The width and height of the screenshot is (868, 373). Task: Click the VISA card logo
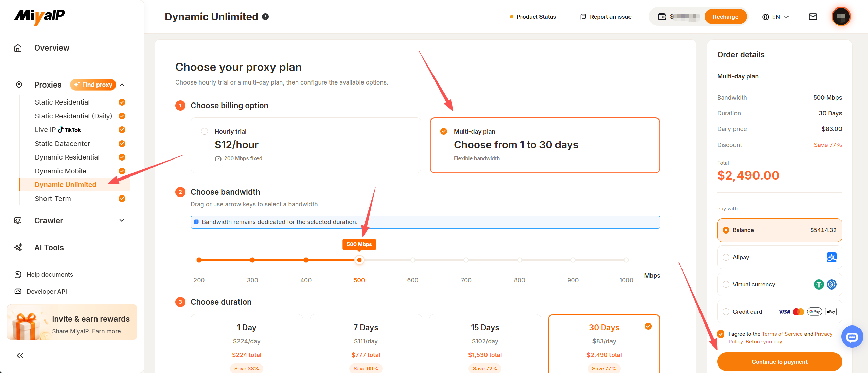pos(784,312)
